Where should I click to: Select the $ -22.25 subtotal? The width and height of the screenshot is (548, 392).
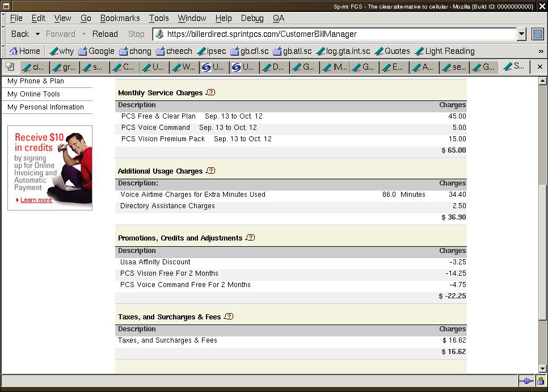pyautogui.click(x=452, y=296)
